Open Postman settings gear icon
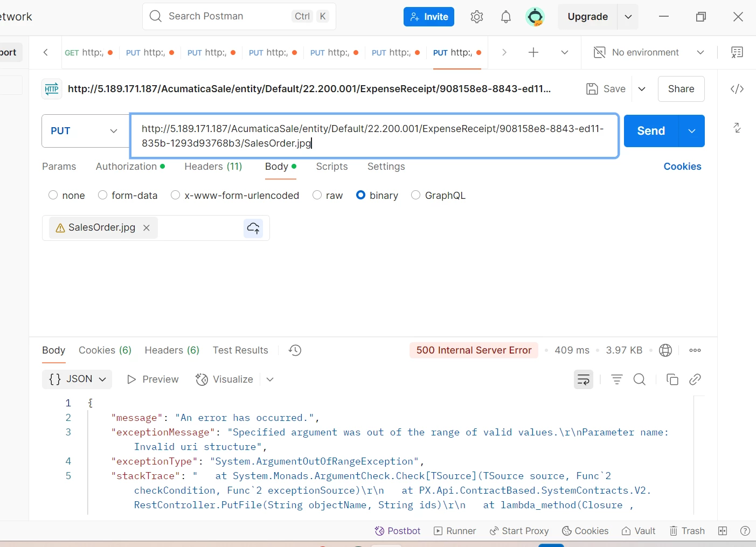This screenshot has width=756, height=547. [476, 17]
